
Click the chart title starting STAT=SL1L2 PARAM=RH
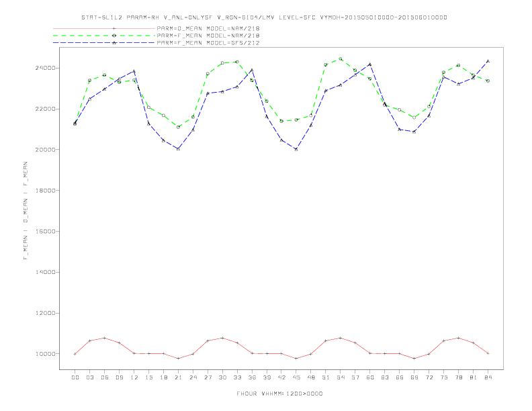tap(264, 17)
